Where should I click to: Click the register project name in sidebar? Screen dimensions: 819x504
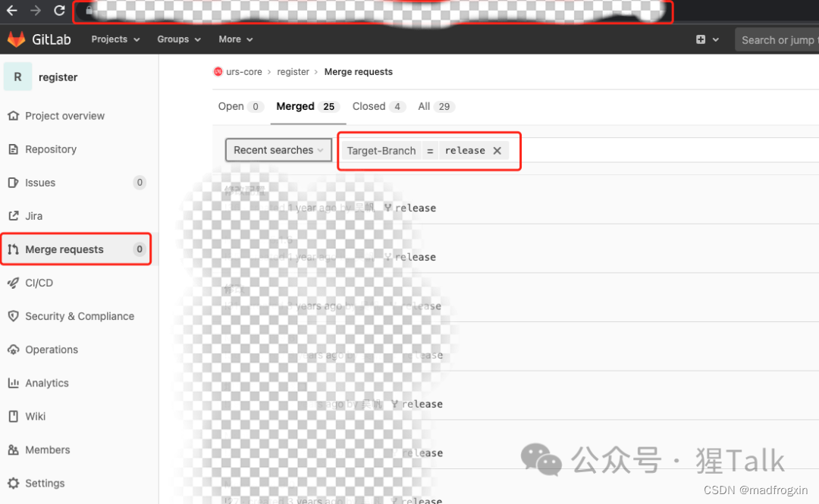[58, 77]
